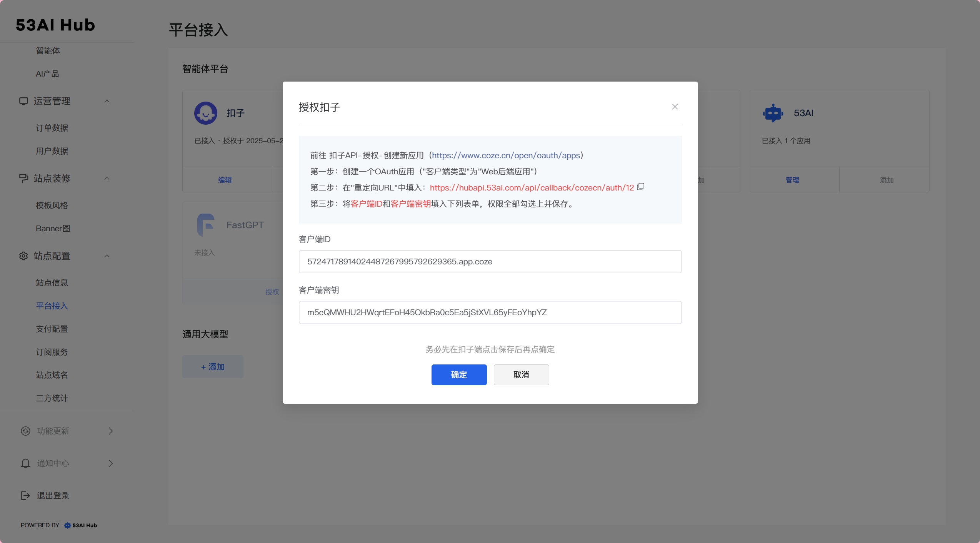This screenshot has height=543, width=980.
Task: Click the 客户端ID input field
Action: (490, 262)
